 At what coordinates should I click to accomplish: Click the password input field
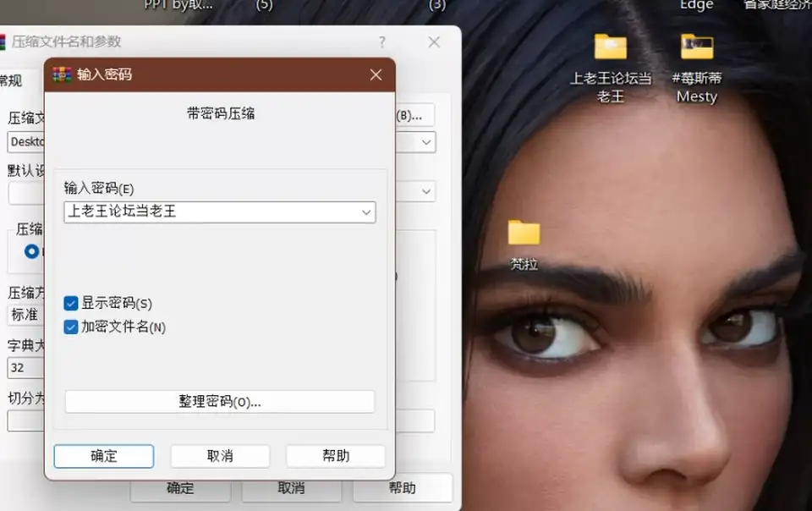click(220, 212)
